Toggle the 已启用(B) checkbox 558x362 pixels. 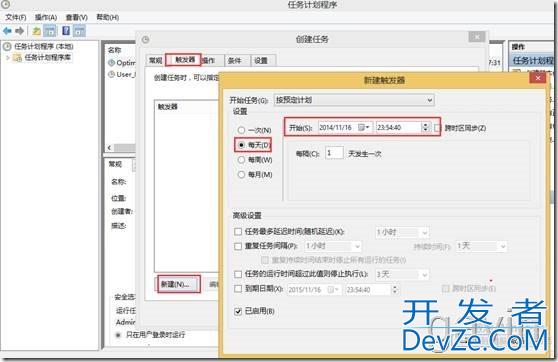[238, 311]
